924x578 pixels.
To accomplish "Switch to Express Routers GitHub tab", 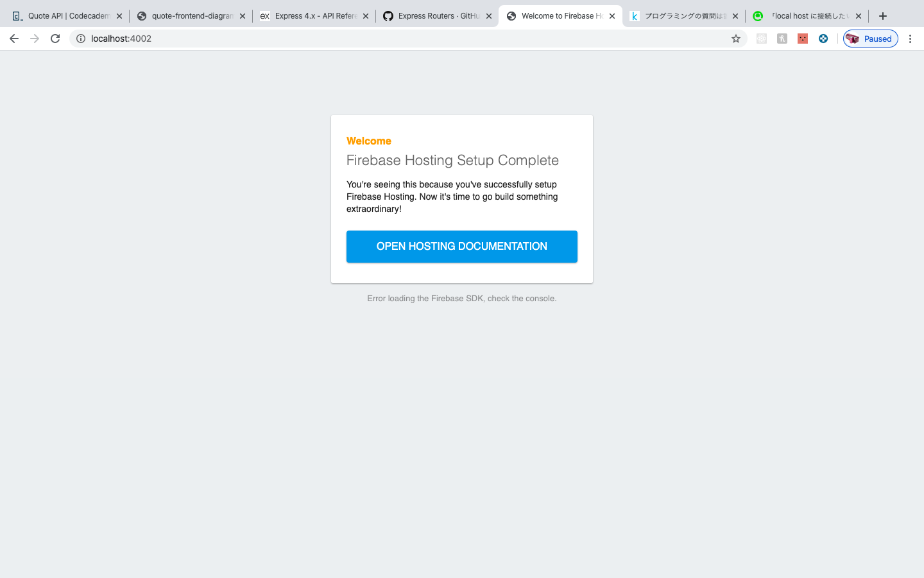I will 437,16.
